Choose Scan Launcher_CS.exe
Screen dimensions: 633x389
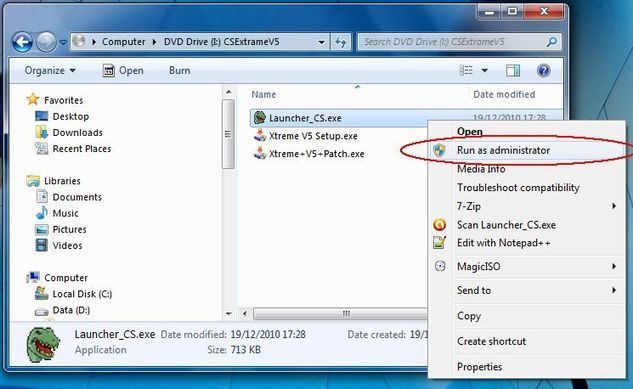click(x=527, y=225)
